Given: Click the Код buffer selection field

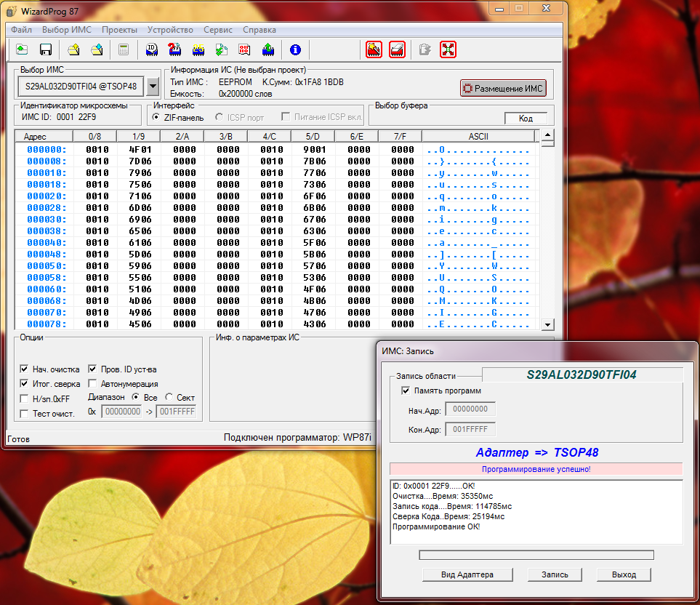Looking at the screenshot, I should [526, 118].
